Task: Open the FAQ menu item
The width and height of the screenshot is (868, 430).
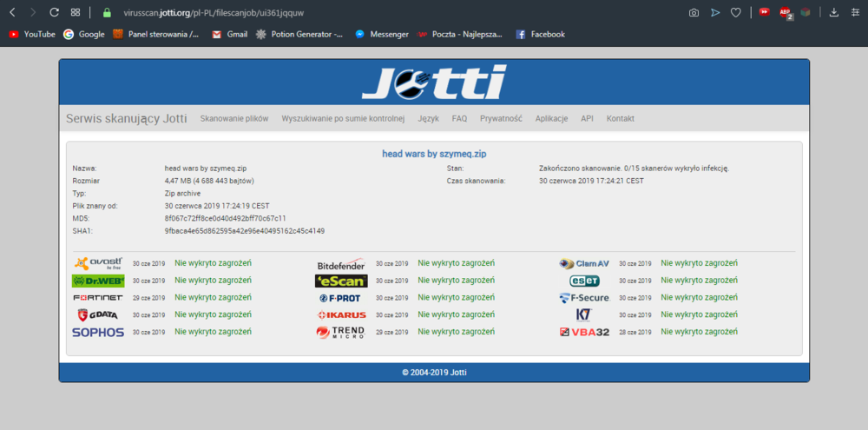Action: (459, 119)
